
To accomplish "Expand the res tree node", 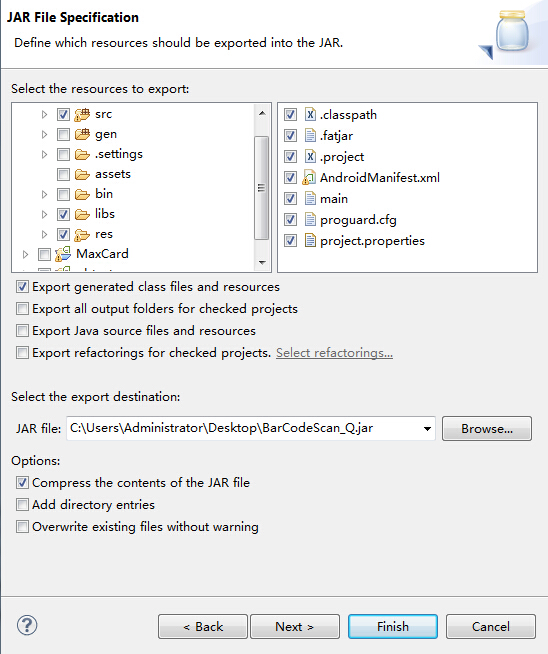I will (x=44, y=234).
